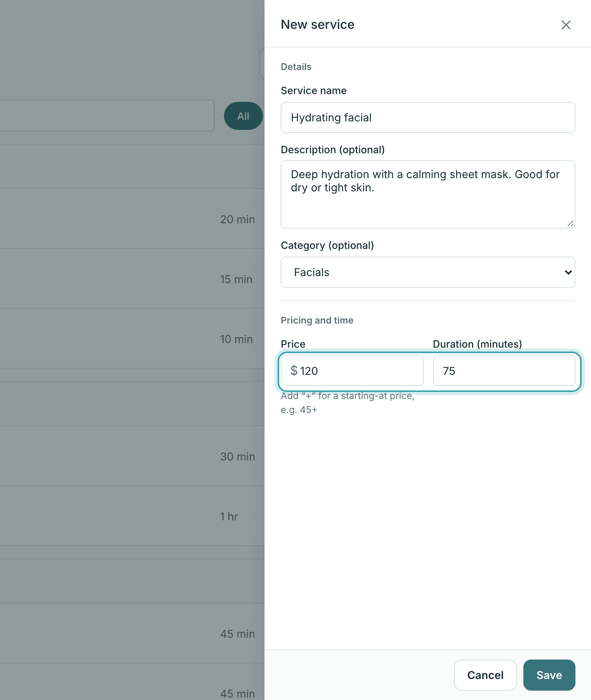Click the 'New service' panel title

[318, 24]
